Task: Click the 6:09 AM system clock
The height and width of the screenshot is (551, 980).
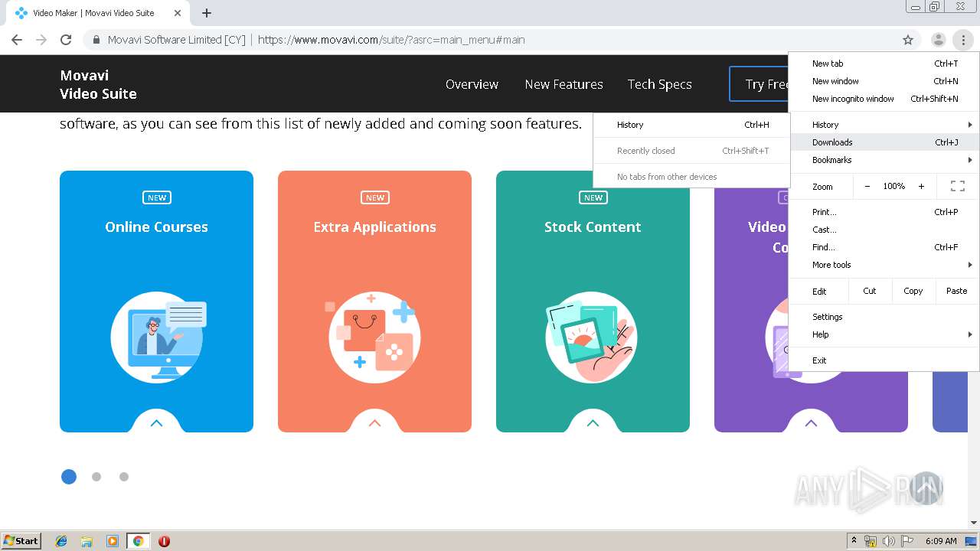Action: [x=940, y=541]
